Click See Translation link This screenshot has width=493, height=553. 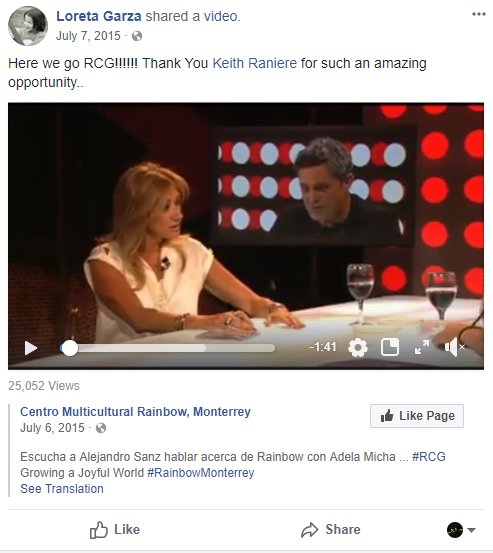[x=62, y=489]
